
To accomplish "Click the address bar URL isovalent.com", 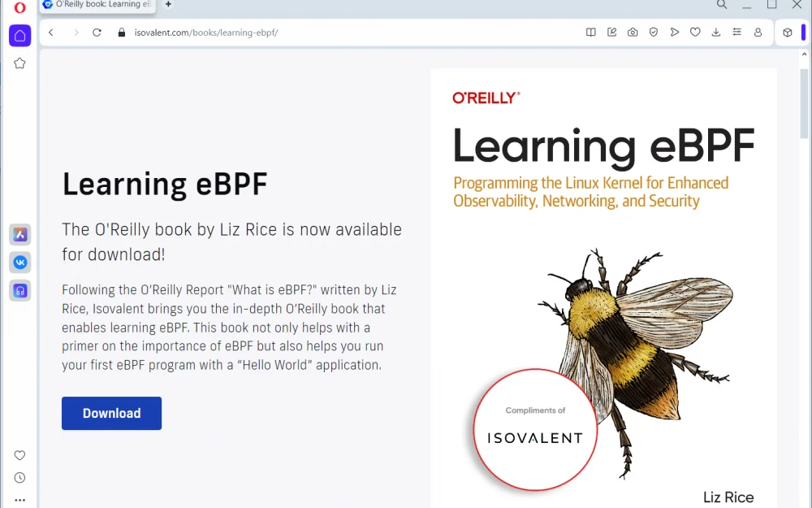I will [x=206, y=33].
